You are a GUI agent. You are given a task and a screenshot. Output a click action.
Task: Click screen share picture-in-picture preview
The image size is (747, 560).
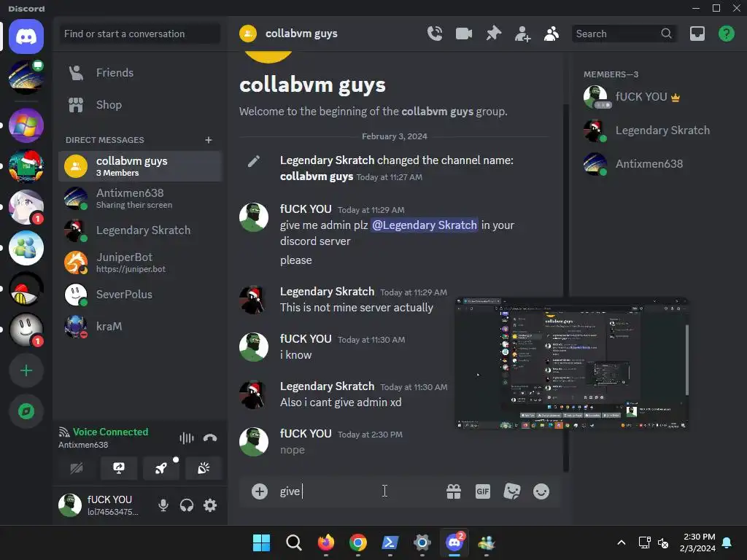pyautogui.click(x=571, y=364)
